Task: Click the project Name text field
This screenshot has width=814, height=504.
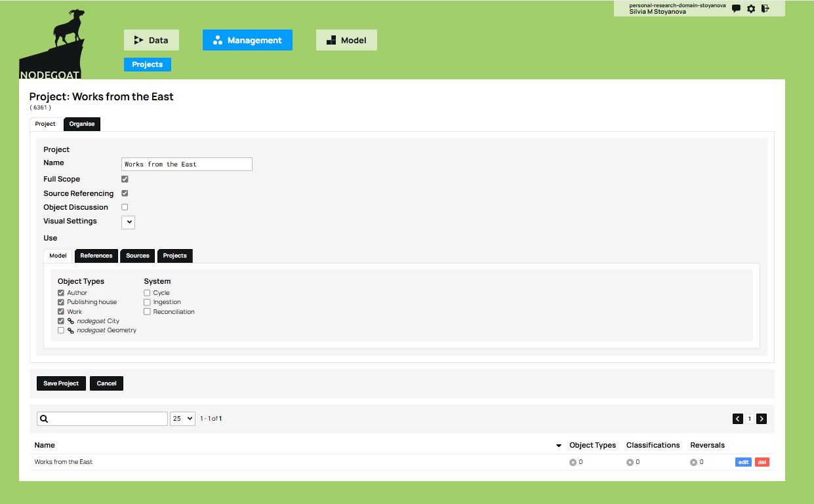Action: 187,165
